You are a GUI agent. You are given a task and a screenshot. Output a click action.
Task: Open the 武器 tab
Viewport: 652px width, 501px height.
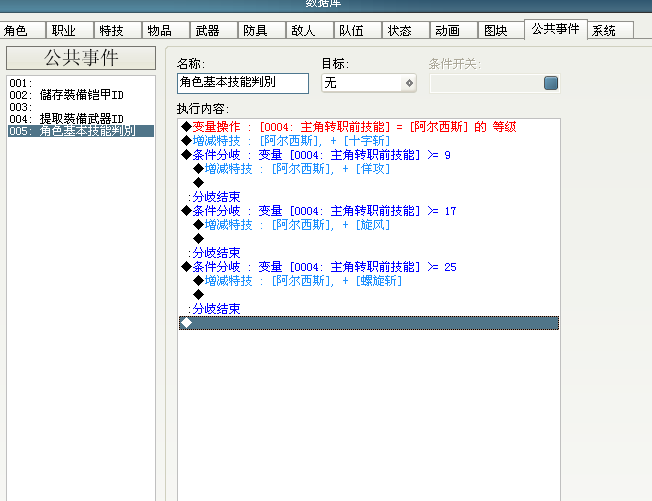(x=214, y=30)
